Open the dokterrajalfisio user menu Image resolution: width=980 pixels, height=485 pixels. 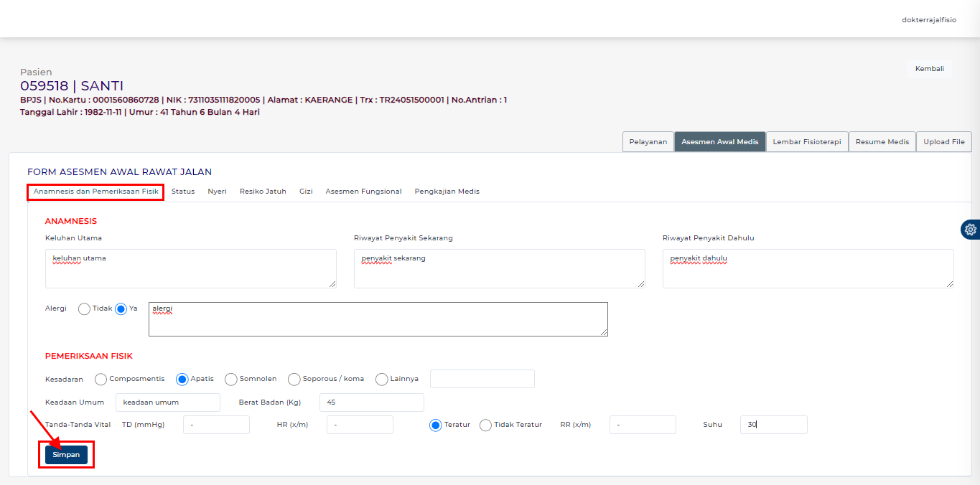928,20
